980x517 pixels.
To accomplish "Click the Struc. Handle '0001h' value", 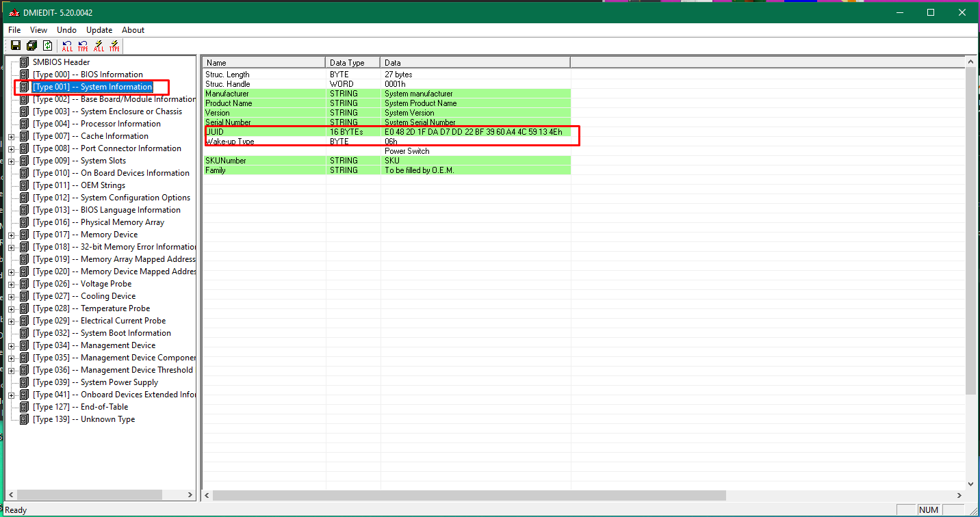I will 395,84.
